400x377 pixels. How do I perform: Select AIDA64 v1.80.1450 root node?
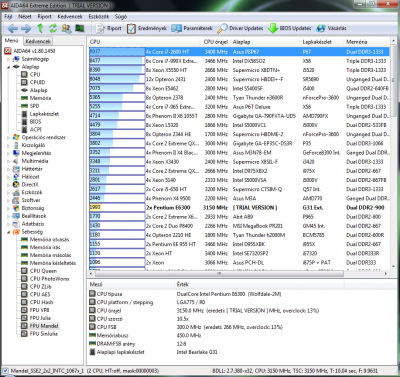(x=30, y=51)
